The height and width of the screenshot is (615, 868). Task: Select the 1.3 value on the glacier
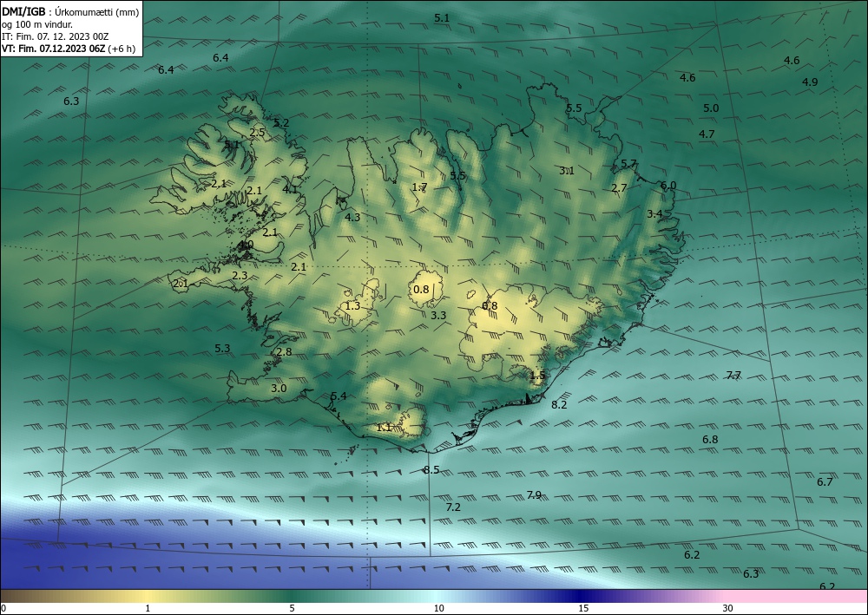(x=352, y=306)
